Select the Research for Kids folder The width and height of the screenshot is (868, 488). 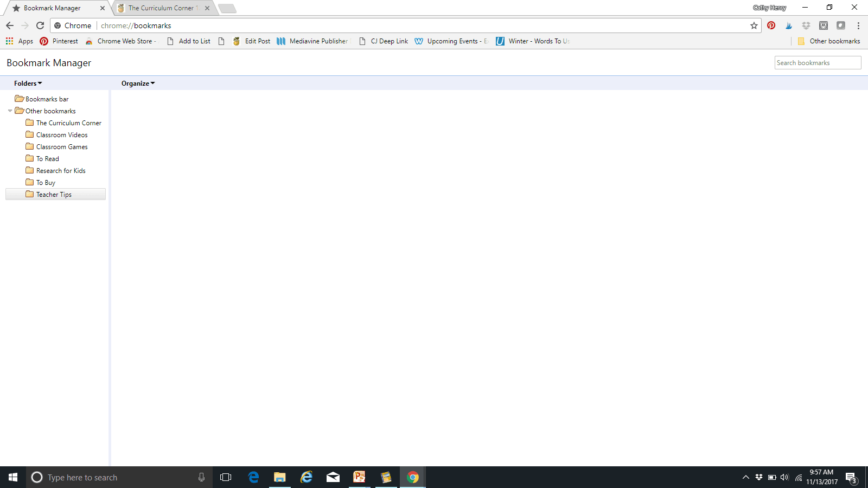(55, 171)
